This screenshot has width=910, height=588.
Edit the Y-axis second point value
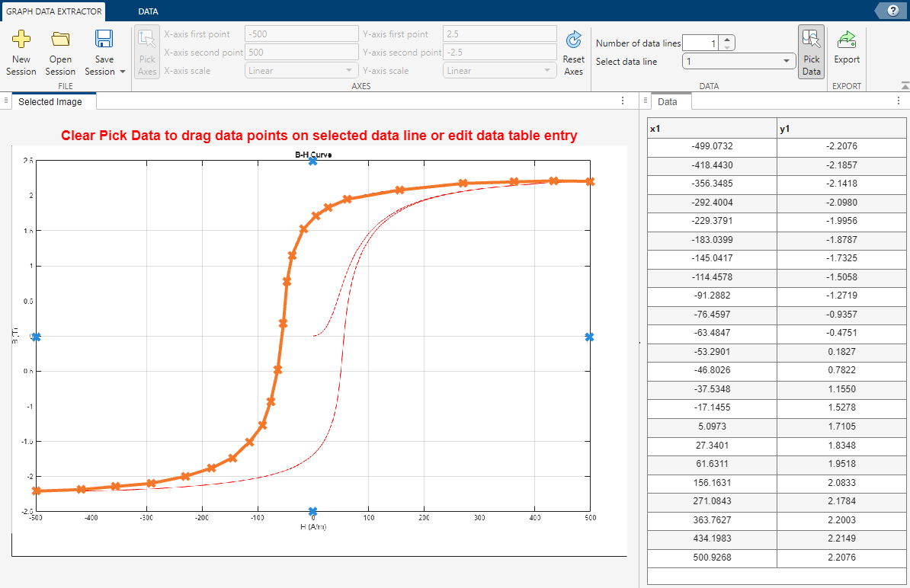(499, 52)
